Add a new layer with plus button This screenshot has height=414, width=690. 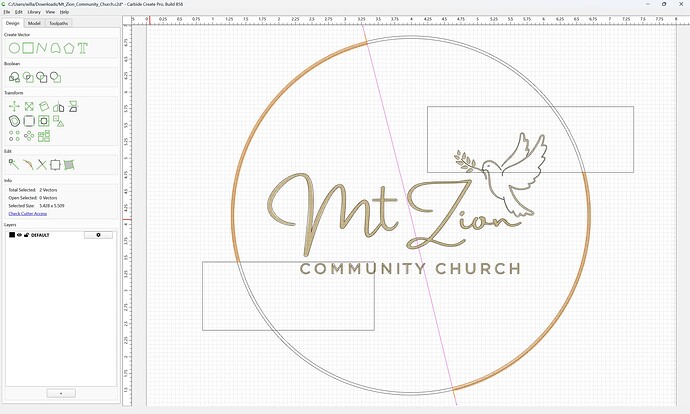(61, 393)
